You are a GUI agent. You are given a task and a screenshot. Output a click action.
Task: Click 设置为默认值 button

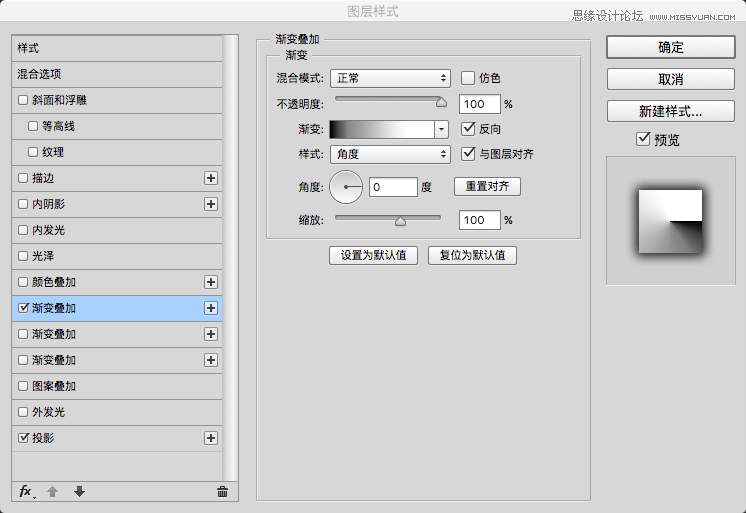pyautogui.click(x=373, y=255)
